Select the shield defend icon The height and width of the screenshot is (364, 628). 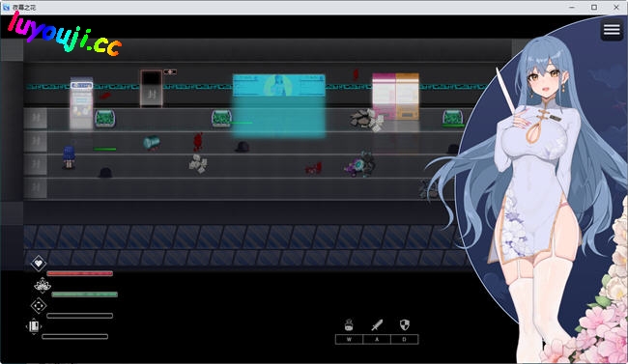coord(405,324)
